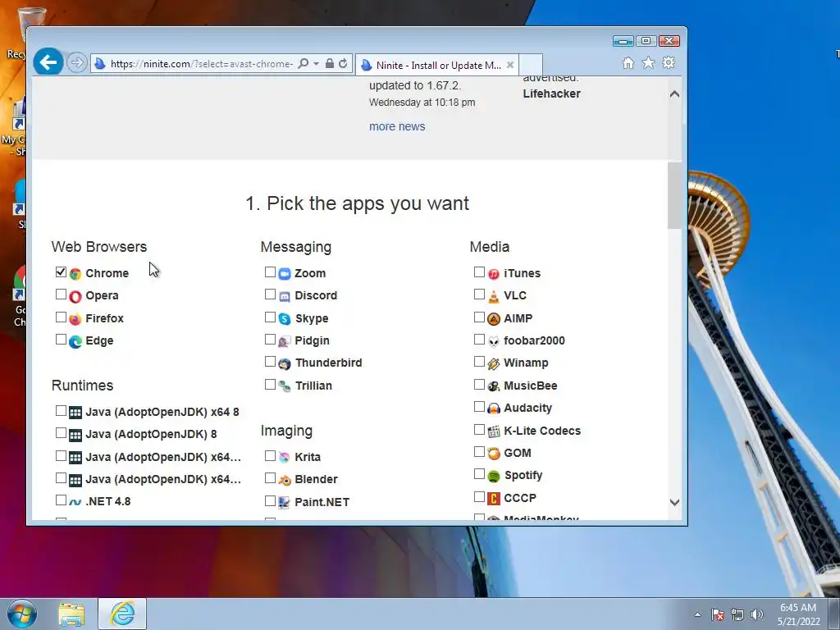The height and width of the screenshot is (630, 840).
Task: Click the Spotify app icon
Action: click(493, 476)
